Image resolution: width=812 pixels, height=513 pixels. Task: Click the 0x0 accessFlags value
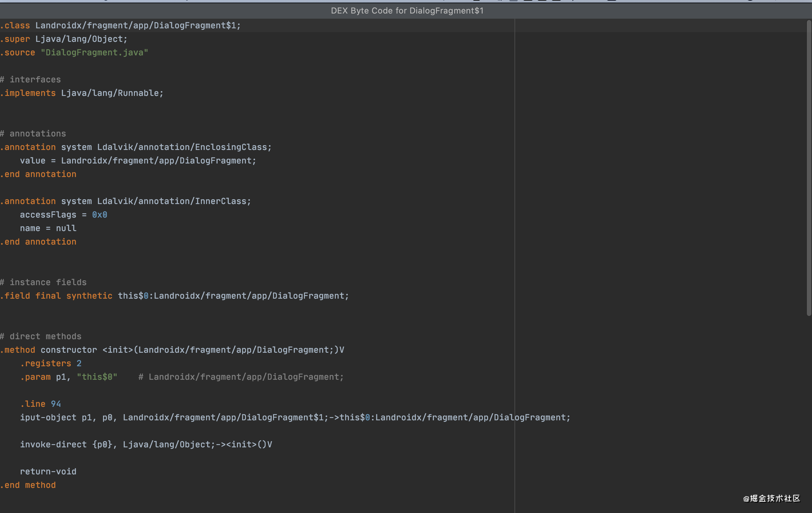99,215
